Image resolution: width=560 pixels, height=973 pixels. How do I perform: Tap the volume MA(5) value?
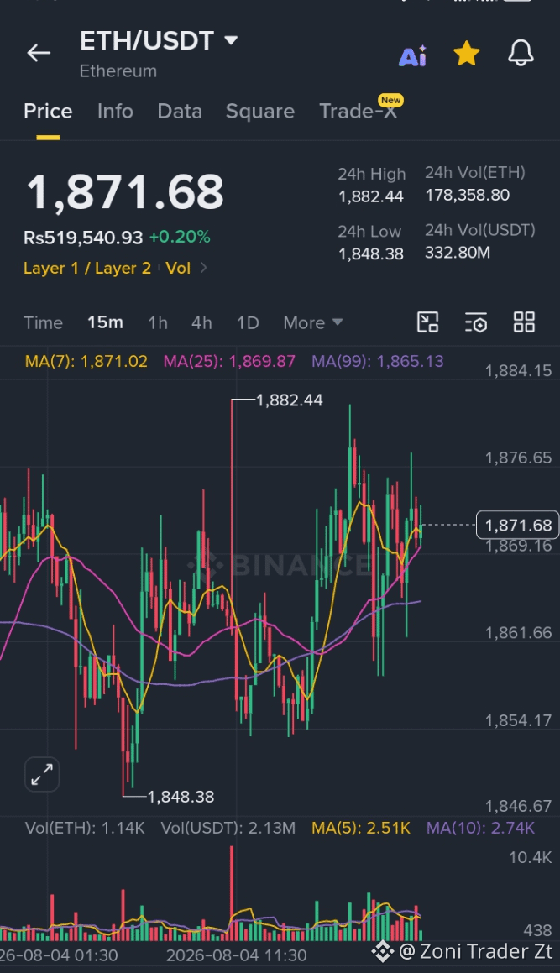[361, 828]
